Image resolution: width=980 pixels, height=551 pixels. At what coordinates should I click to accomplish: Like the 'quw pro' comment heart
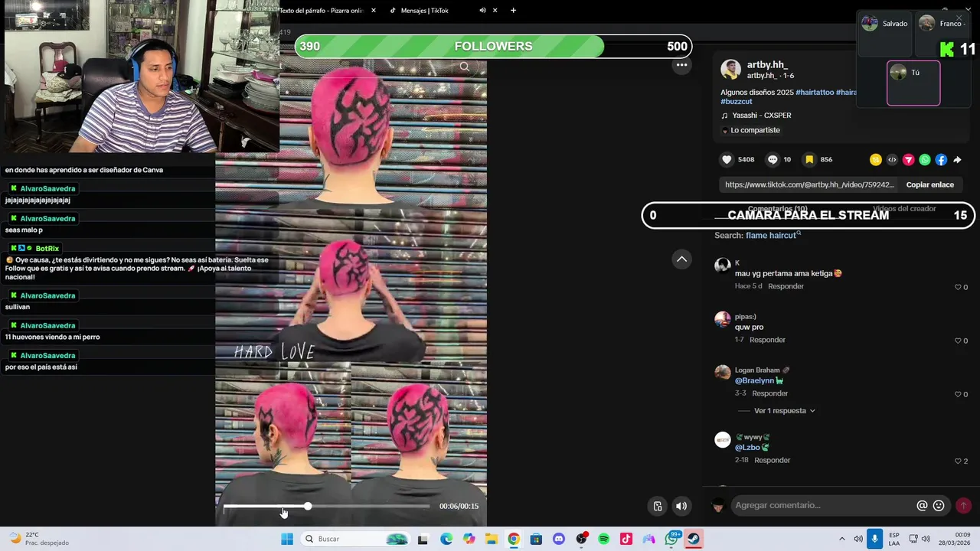(958, 341)
